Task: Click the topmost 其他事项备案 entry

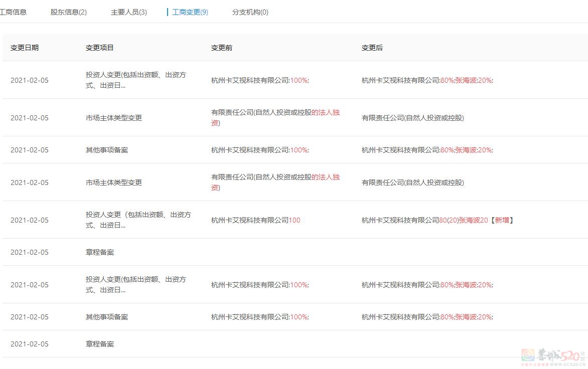Action: (x=107, y=150)
